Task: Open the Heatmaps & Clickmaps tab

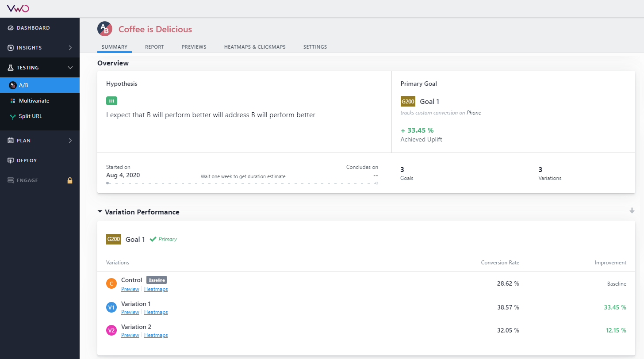Action: click(x=255, y=47)
